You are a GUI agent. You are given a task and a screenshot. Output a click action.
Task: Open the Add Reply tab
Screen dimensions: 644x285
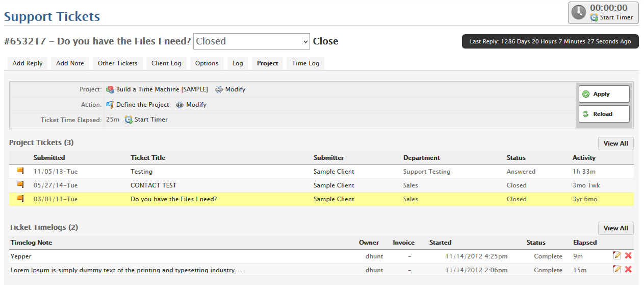pos(28,63)
